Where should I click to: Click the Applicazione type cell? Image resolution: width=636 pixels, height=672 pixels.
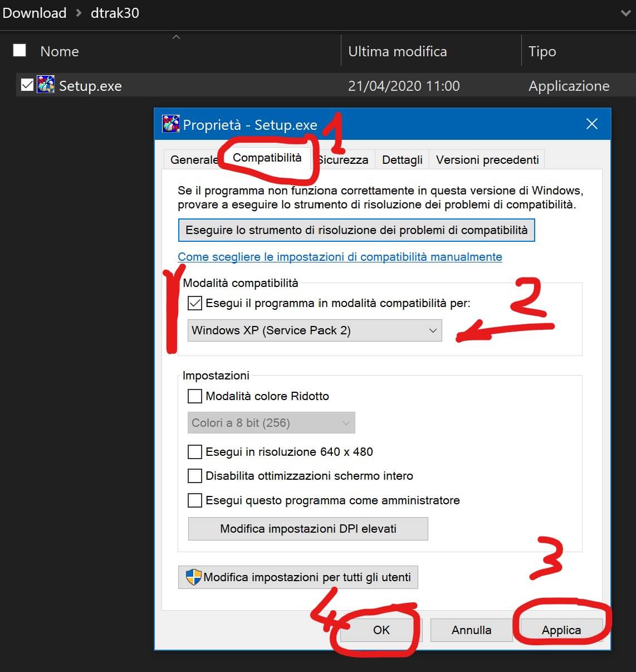pyautogui.click(x=569, y=86)
